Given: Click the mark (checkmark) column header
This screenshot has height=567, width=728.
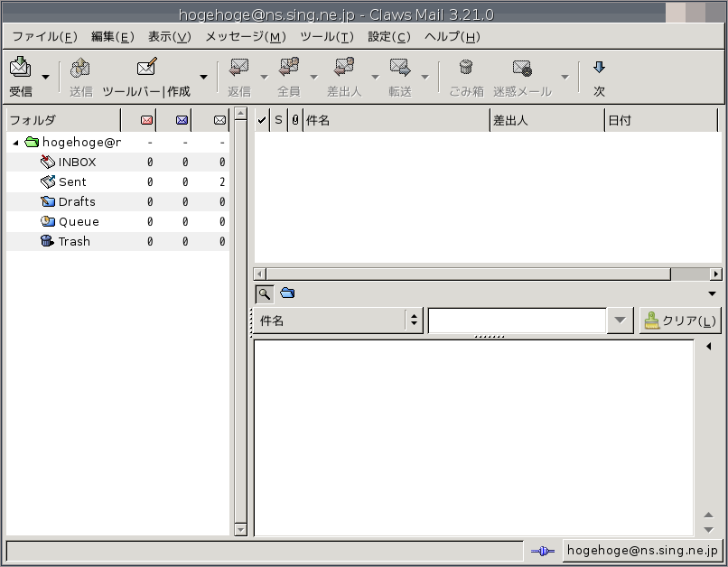Looking at the screenshot, I should click(262, 120).
